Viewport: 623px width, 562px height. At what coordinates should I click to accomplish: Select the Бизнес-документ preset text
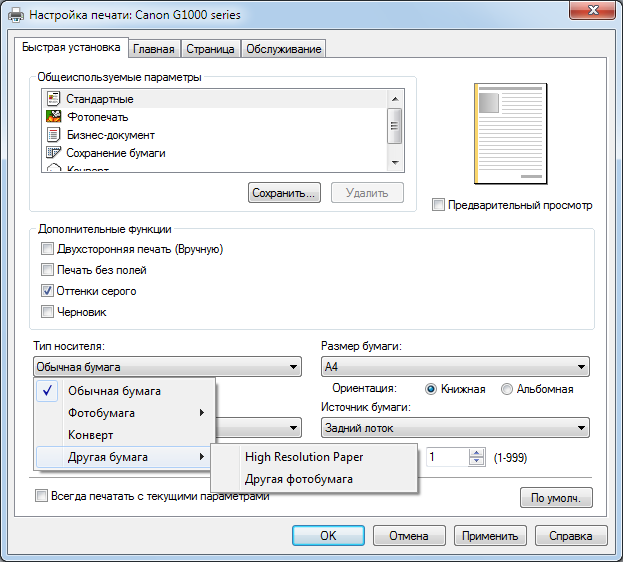(111, 135)
